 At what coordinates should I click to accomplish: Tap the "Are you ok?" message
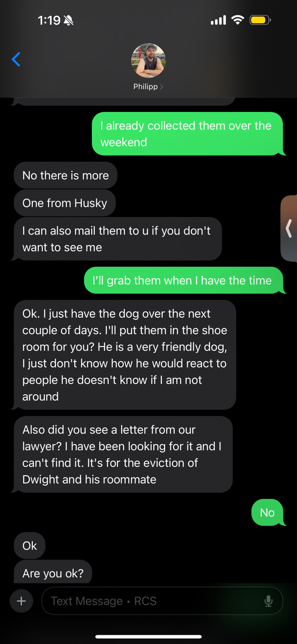[x=53, y=572]
